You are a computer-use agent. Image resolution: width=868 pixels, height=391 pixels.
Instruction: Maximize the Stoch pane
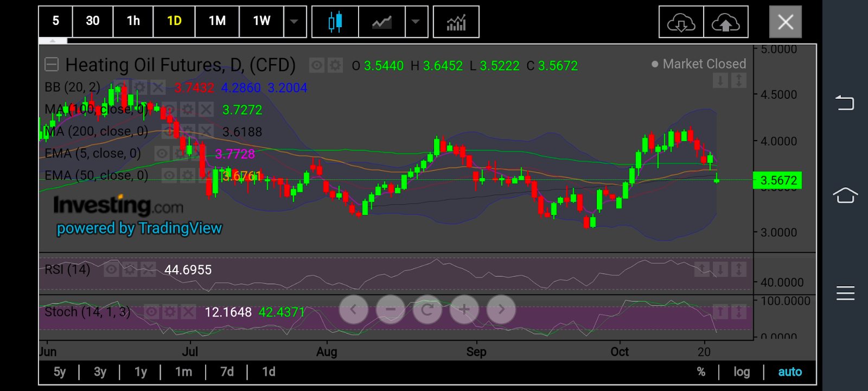(739, 312)
